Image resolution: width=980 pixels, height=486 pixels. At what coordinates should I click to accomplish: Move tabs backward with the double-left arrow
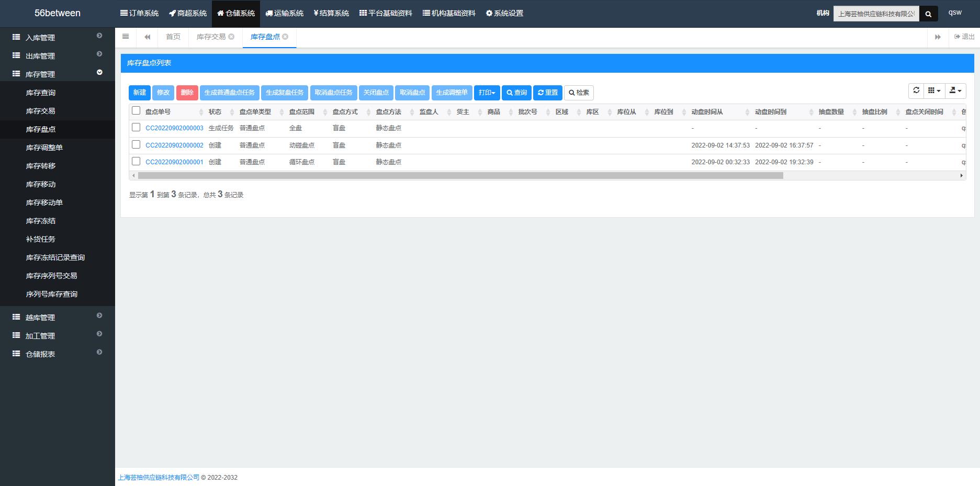tap(148, 37)
